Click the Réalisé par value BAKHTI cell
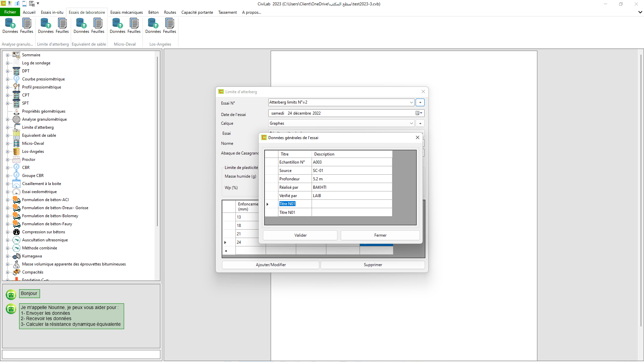The image size is (644, 362). [352, 187]
